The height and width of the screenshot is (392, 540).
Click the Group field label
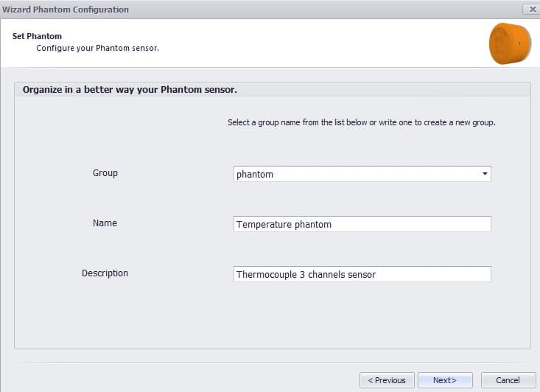[105, 173]
